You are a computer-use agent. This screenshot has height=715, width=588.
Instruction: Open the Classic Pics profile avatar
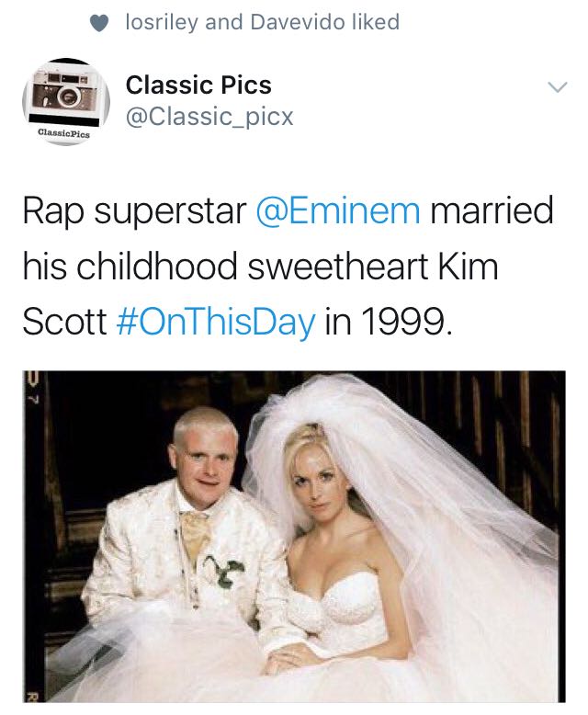click(66, 102)
